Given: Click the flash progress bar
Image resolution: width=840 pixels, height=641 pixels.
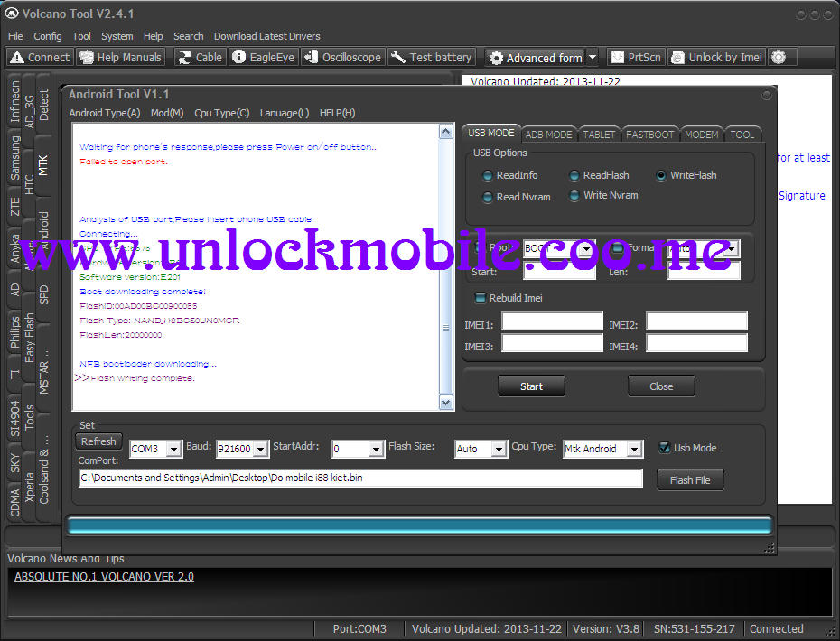Looking at the screenshot, I should click(419, 525).
